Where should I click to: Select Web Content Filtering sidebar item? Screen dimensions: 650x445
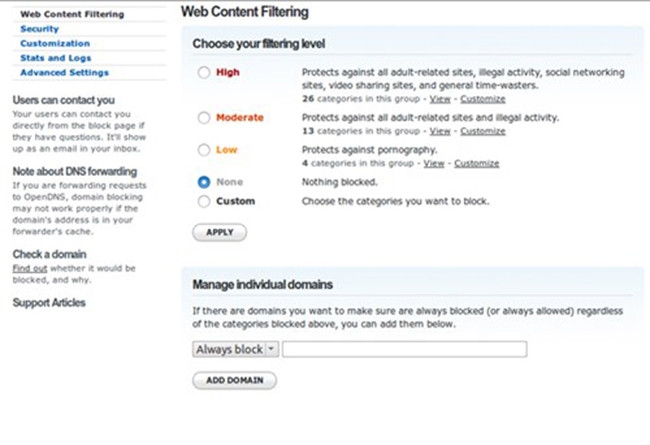72,15
